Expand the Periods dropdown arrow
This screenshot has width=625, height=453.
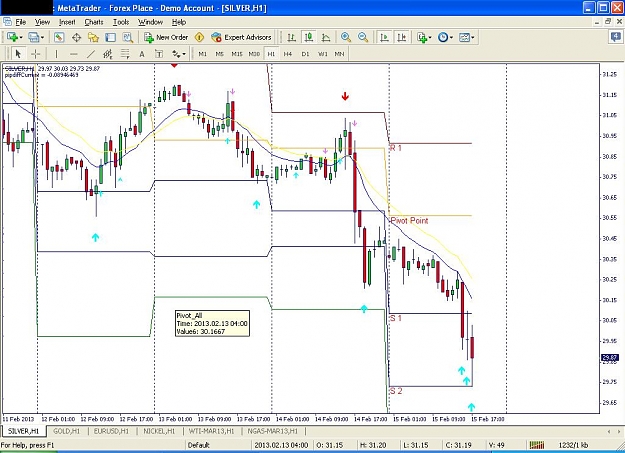tap(451, 37)
